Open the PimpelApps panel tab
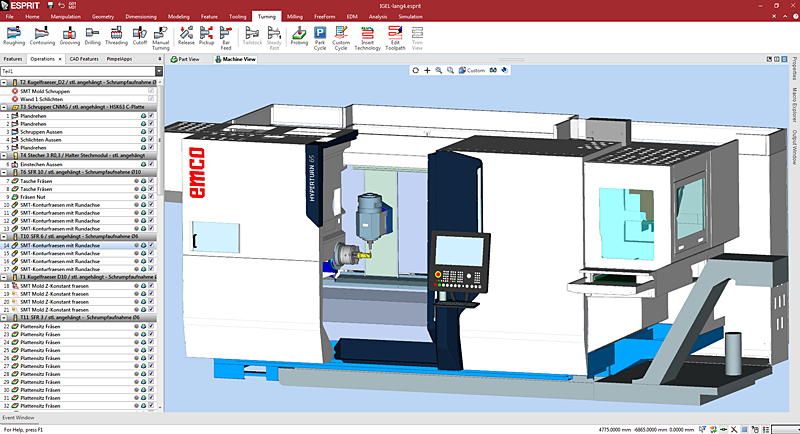This screenshot has width=800, height=434. click(x=119, y=59)
